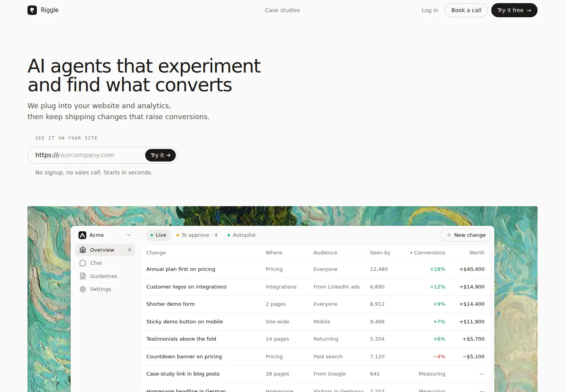Sort by the Conversions column header
Screen dimensions: 565x392
point(428,253)
